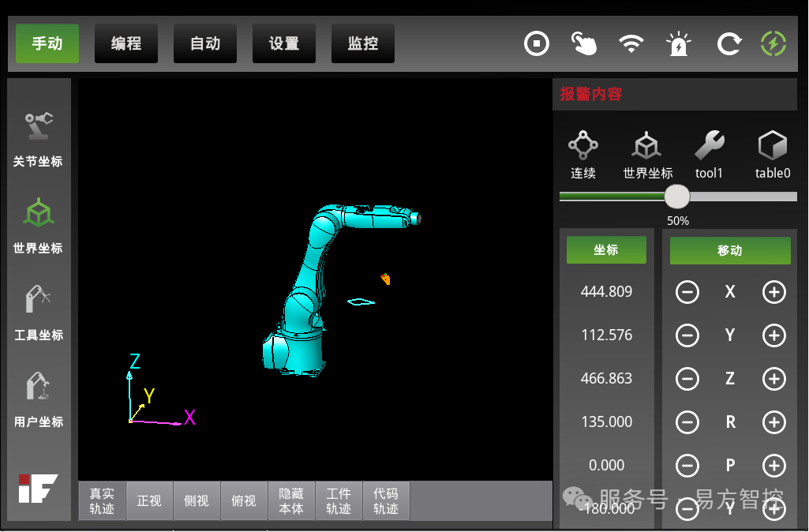
Task: Click the iF logo icon
Action: pyautogui.click(x=38, y=488)
